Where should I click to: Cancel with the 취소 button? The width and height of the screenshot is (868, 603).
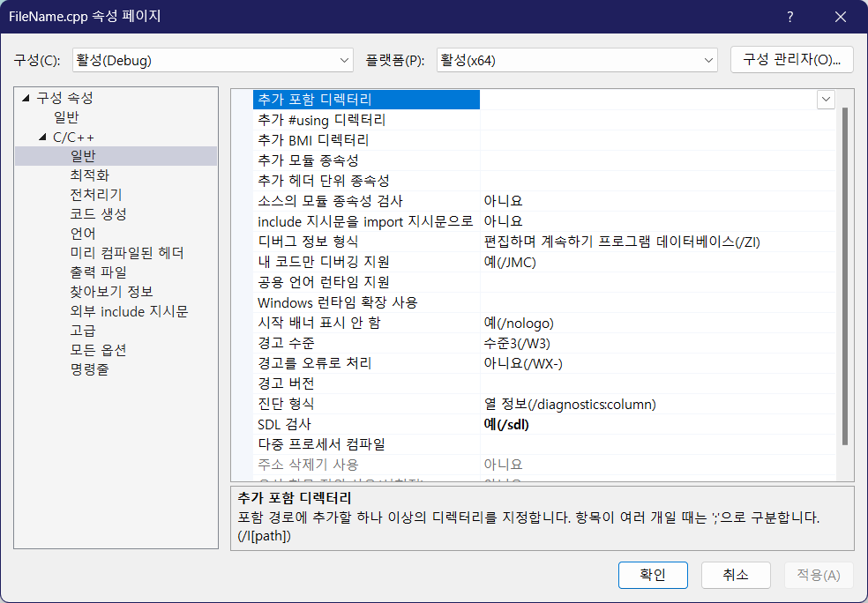point(736,575)
